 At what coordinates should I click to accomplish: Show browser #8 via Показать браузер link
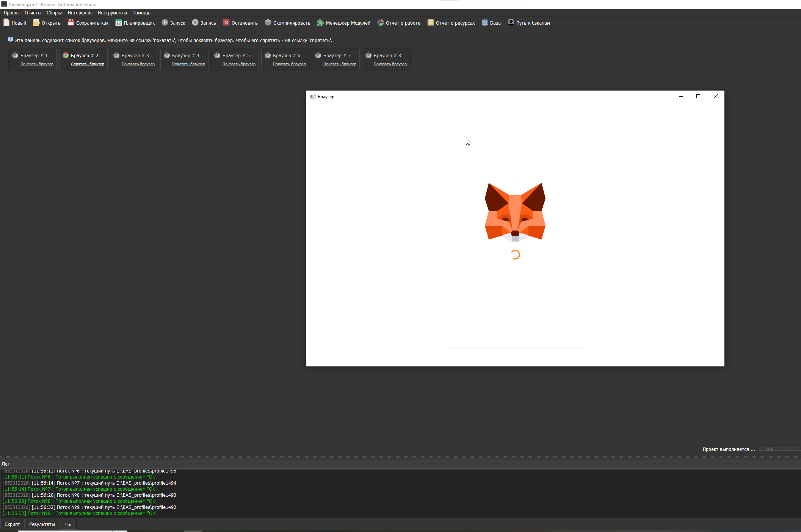[x=390, y=64]
